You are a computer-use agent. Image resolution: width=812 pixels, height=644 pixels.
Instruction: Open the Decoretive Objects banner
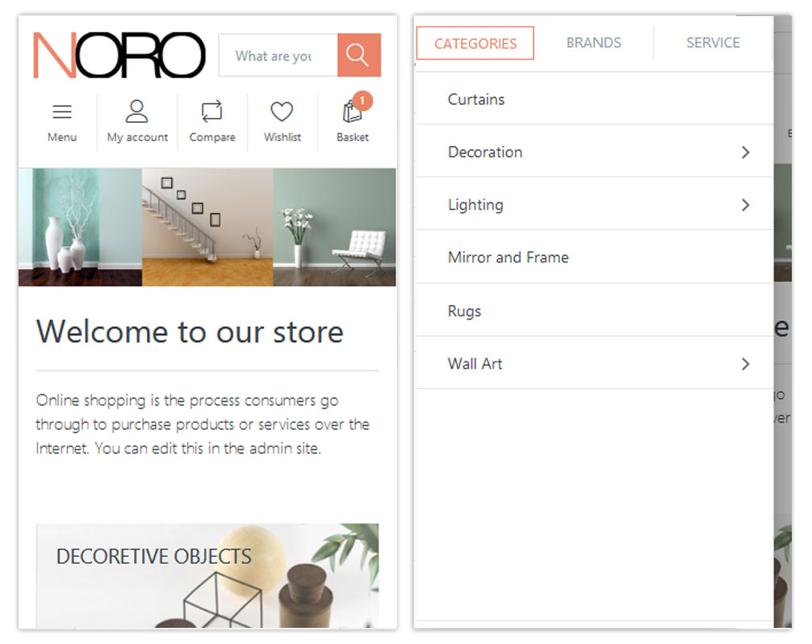tap(207, 575)
